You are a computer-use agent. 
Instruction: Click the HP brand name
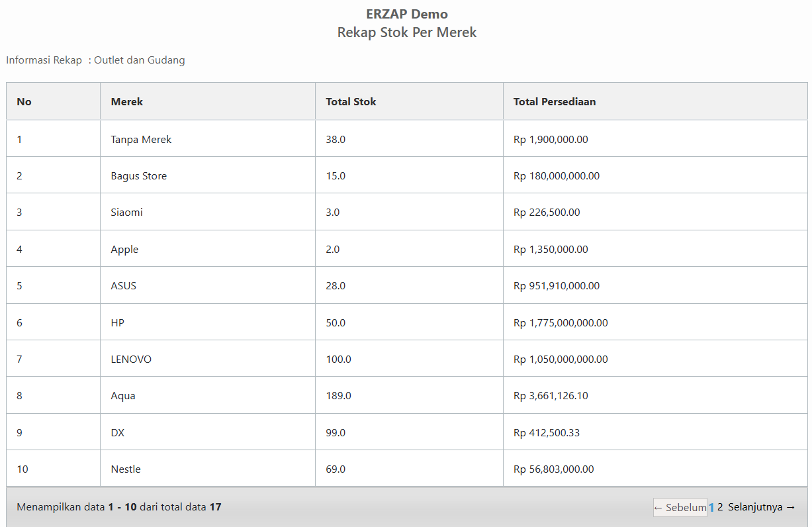point(117,323)
